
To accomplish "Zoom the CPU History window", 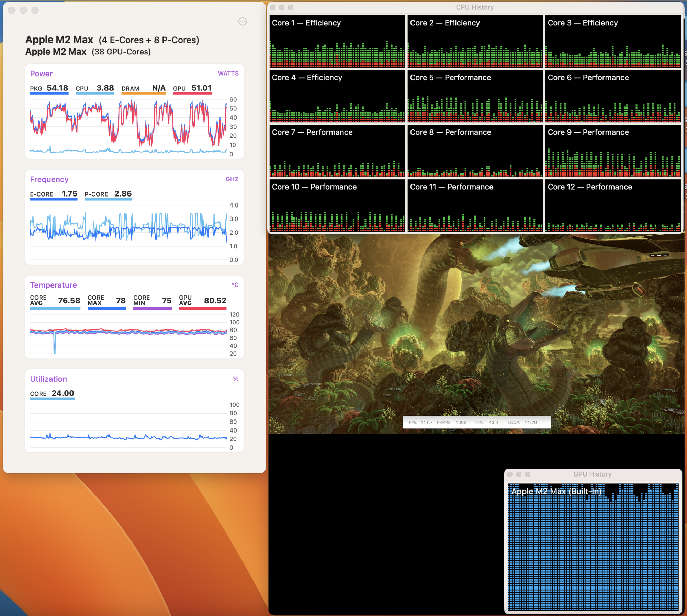I will click(291, 7).
